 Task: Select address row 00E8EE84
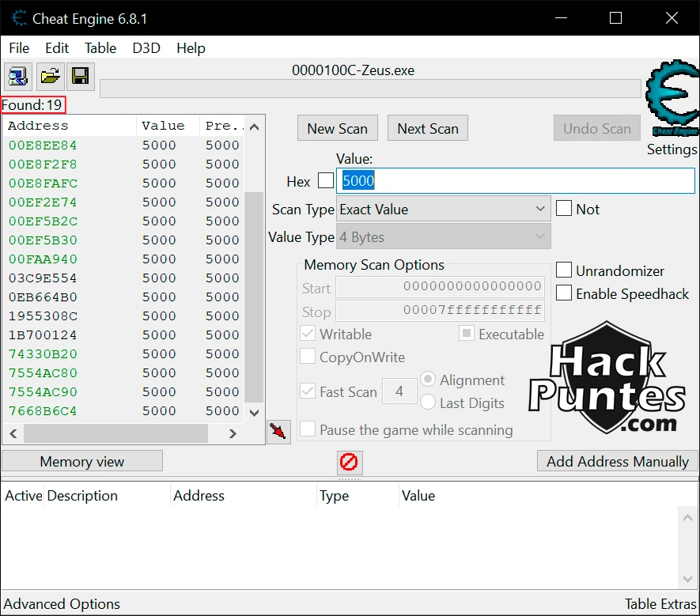[123, 145]
